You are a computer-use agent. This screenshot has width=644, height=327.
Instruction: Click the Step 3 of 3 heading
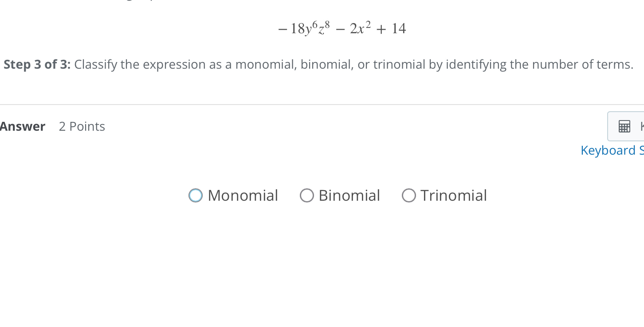click(x=36, y=64)
